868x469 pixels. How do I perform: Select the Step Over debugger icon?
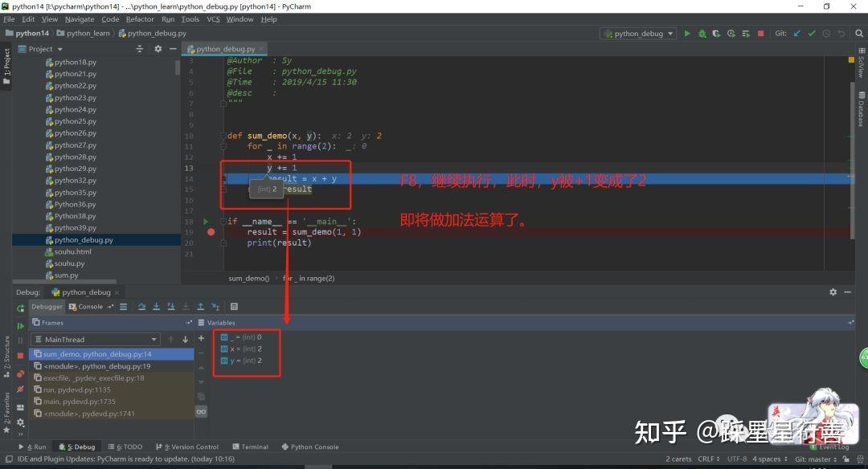coord(142,306)
